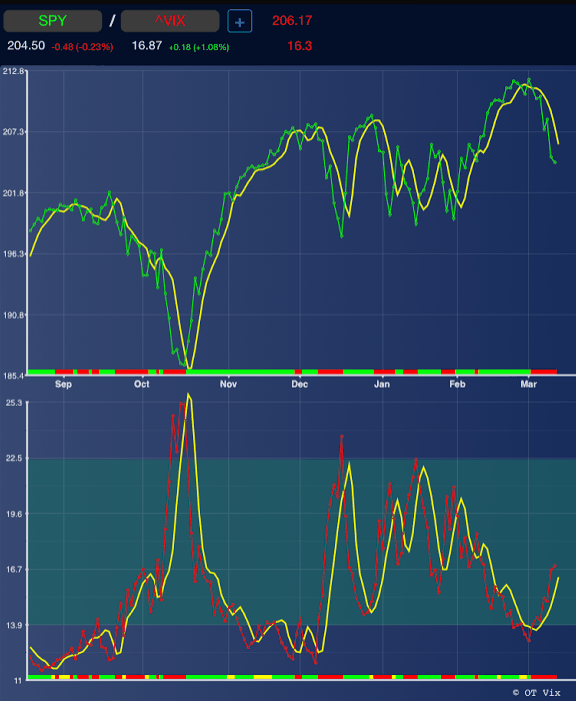Select 19.6 on the VIX axis
576x701 pixels.
[x=13, y=514]
